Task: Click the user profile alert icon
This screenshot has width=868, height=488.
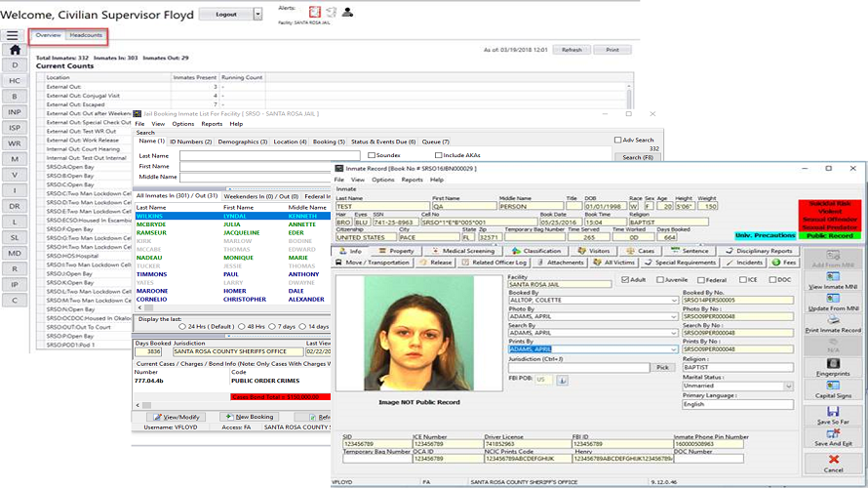Action: coord(348,12)
